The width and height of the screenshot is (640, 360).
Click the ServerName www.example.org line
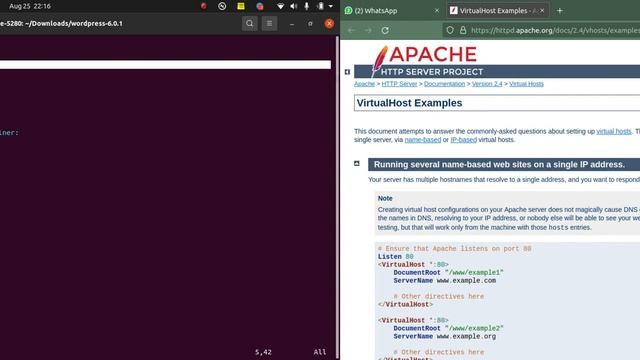click(444, 337)
